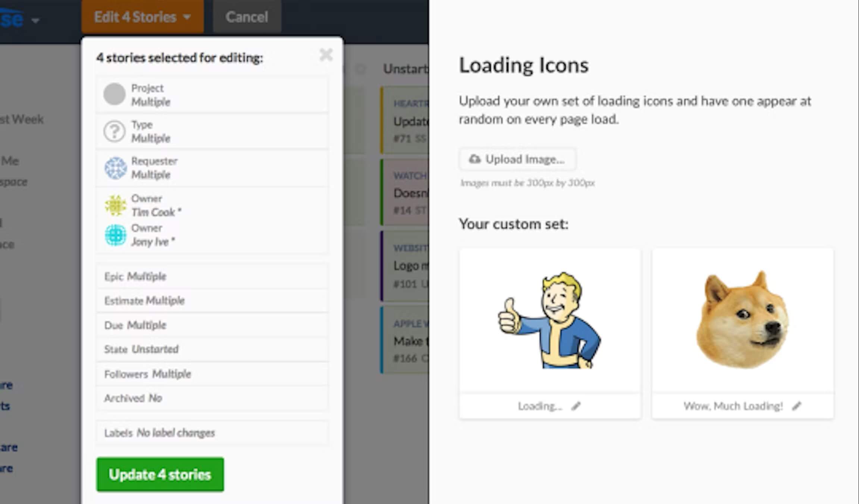Click the Unstarted column header
859x504 pixels.
point(406,69)
